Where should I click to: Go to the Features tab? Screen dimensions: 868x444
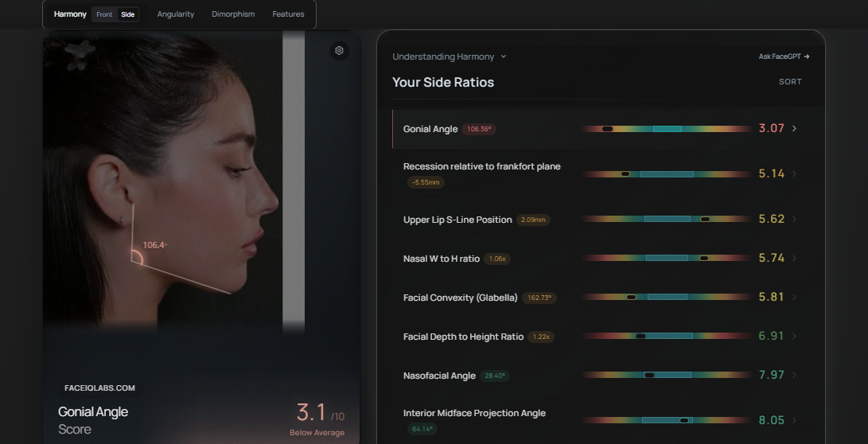click(288, 14)
